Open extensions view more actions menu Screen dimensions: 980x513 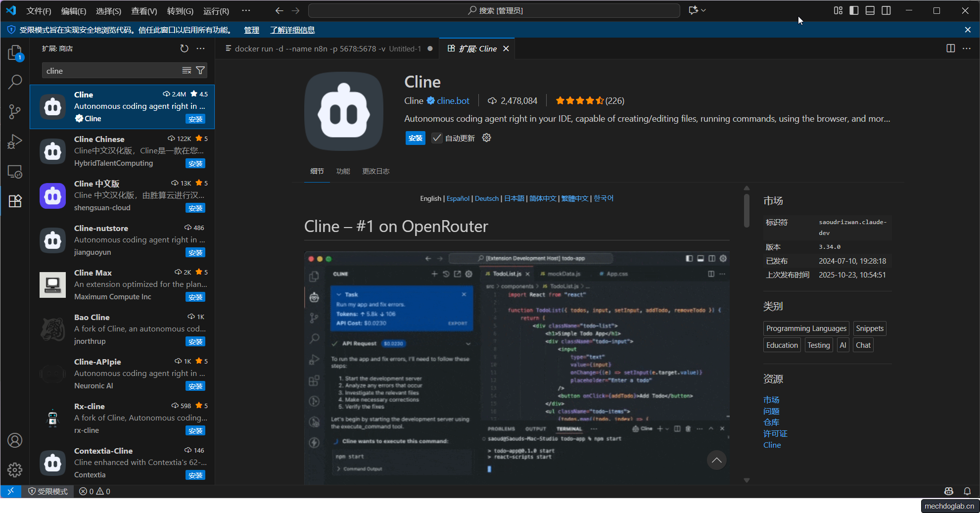pyautogui.click(x=200, y=48)
